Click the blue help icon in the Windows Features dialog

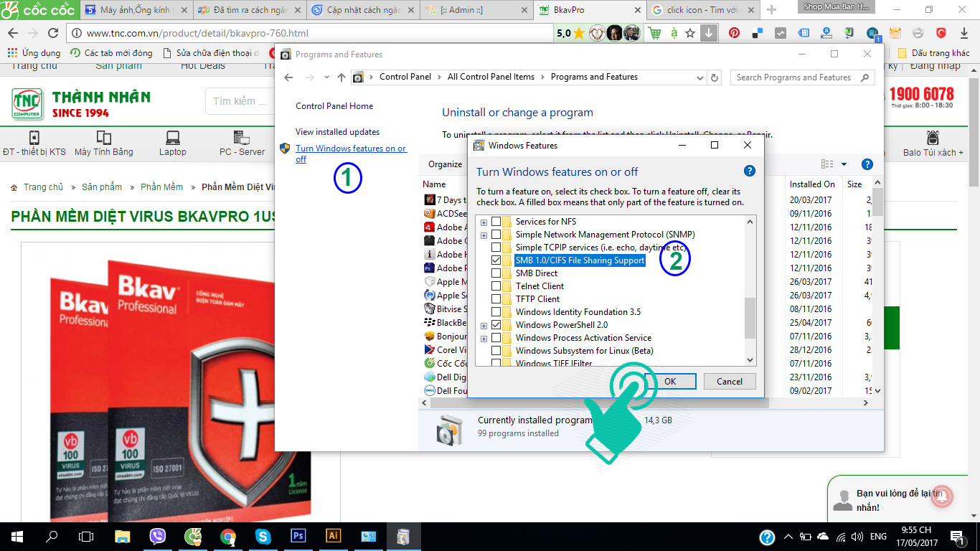(750, 171)
